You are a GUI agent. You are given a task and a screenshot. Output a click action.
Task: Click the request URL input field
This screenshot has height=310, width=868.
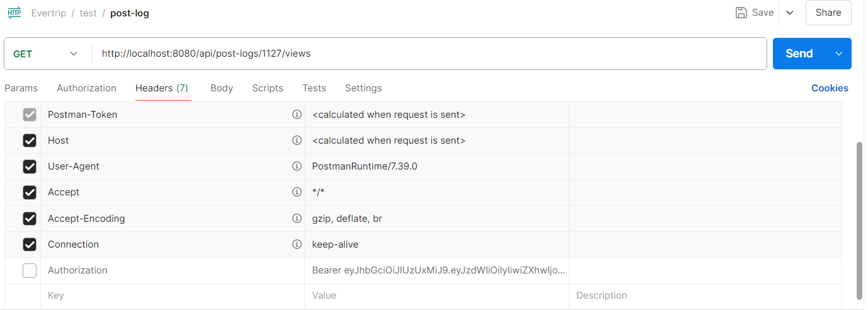(x=428, y=54)
